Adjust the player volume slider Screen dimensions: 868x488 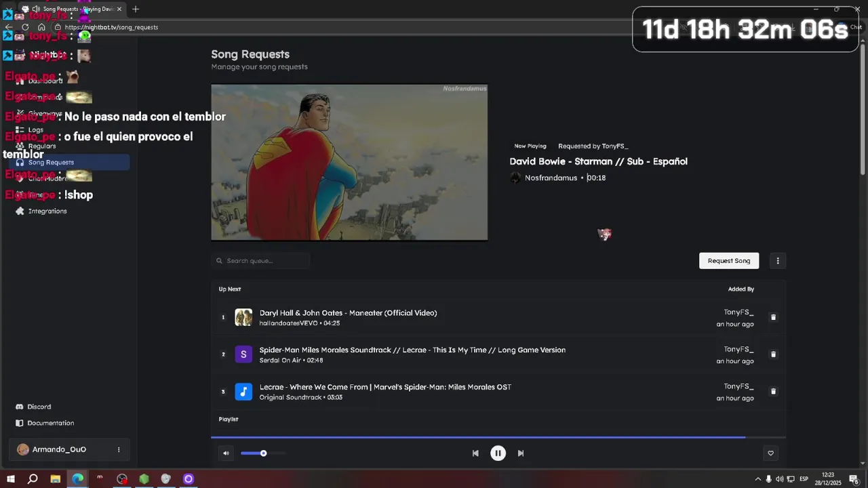click(x=263, y=453)
